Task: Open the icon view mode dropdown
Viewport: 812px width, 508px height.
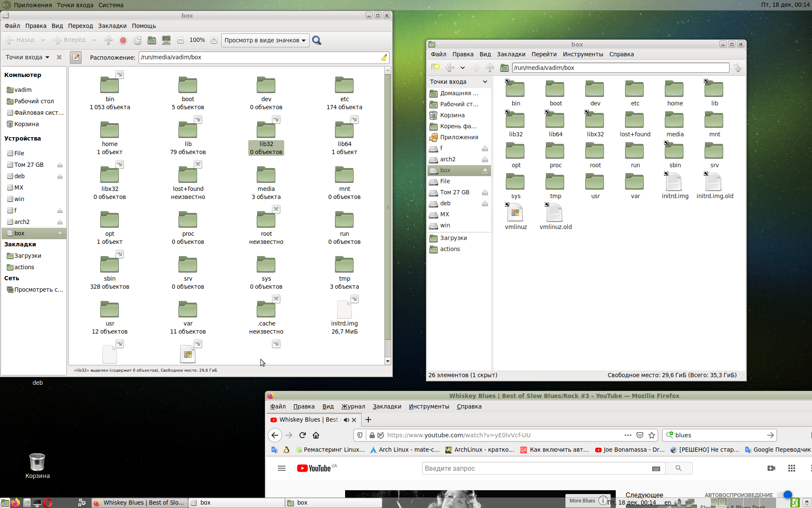Action: 265,40
